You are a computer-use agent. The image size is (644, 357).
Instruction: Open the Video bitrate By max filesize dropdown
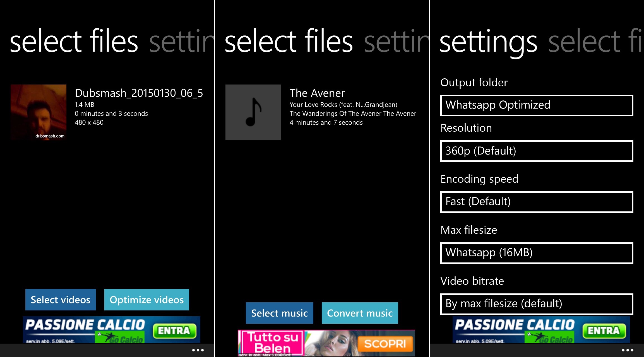coord(537,304)
